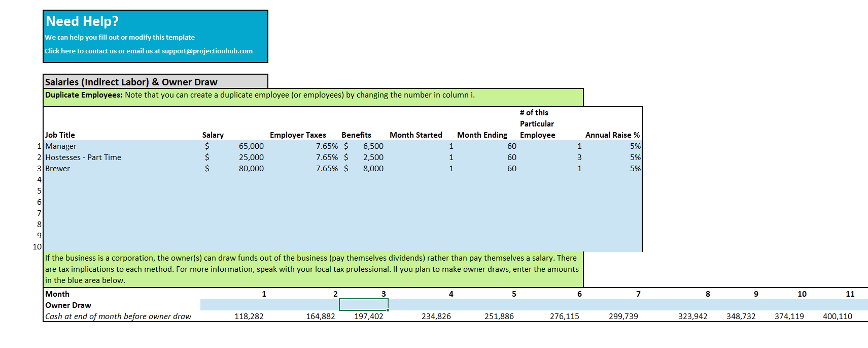Click the 'Employer Taxes' column header
The width and height of the screenshot is (868, 348).
coord(298,135)
